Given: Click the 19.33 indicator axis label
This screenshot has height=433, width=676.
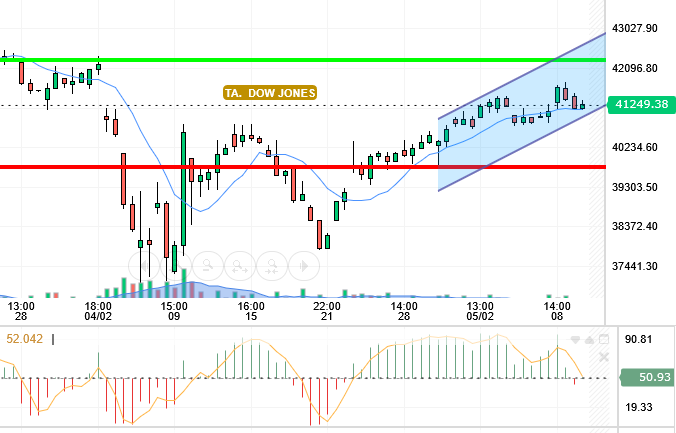Looking at the screenshot, I should click(x=638, y=407).
